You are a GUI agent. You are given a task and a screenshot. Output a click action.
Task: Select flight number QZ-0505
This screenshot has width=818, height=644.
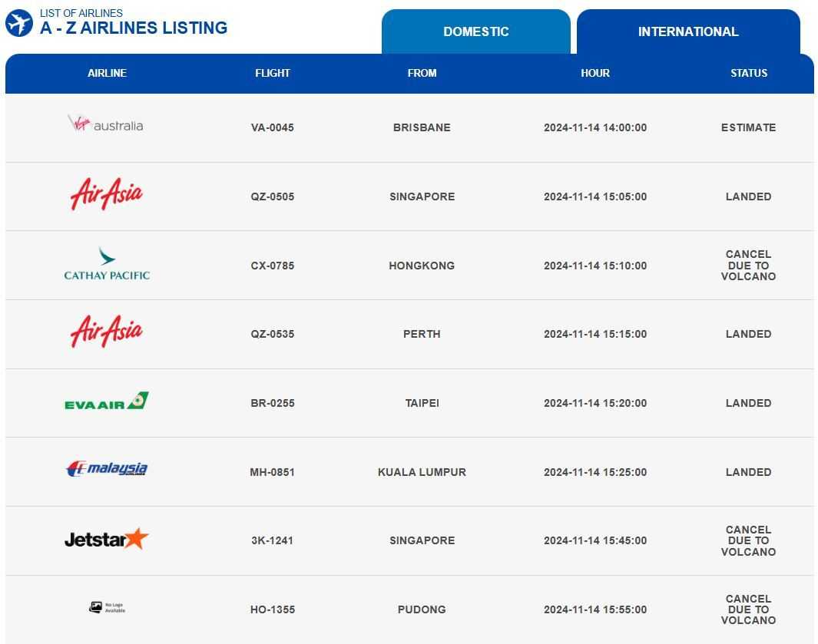tap(273, 197)
